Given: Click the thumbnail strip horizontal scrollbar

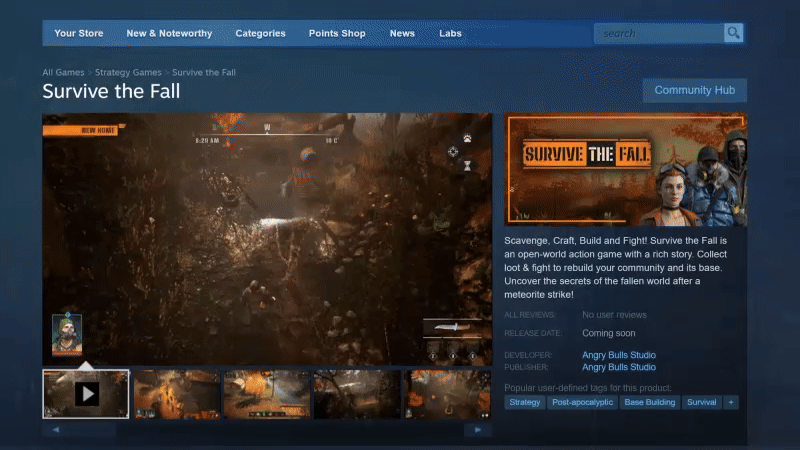Looking at the screenshot, I should click(267, 429).
